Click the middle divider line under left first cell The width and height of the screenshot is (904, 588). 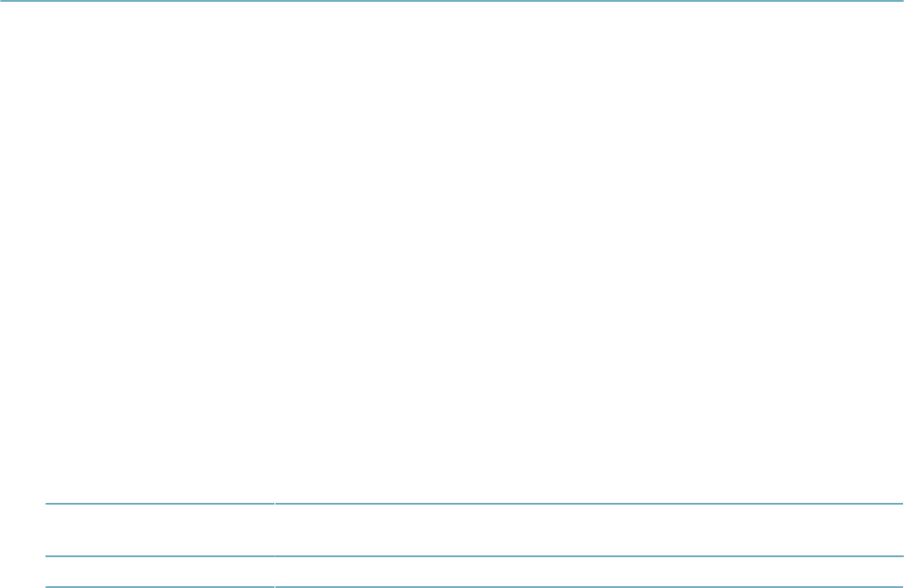click(159, 556)
